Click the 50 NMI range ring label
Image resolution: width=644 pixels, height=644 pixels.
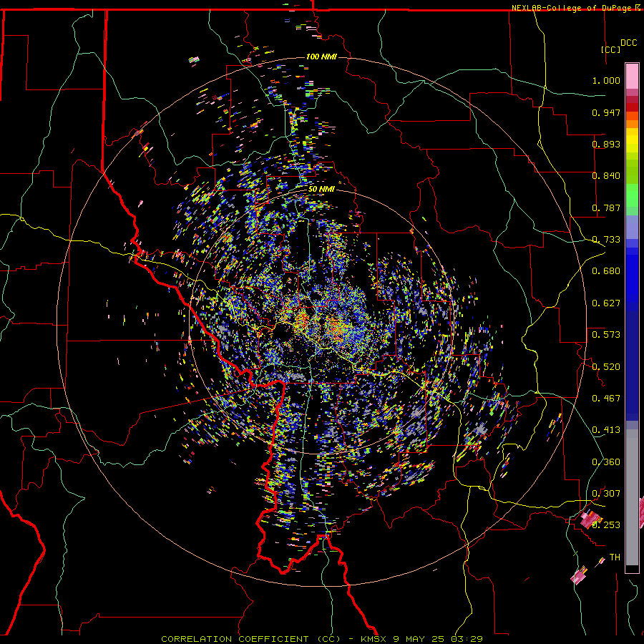pyautogui.click(x=321, y=189)
